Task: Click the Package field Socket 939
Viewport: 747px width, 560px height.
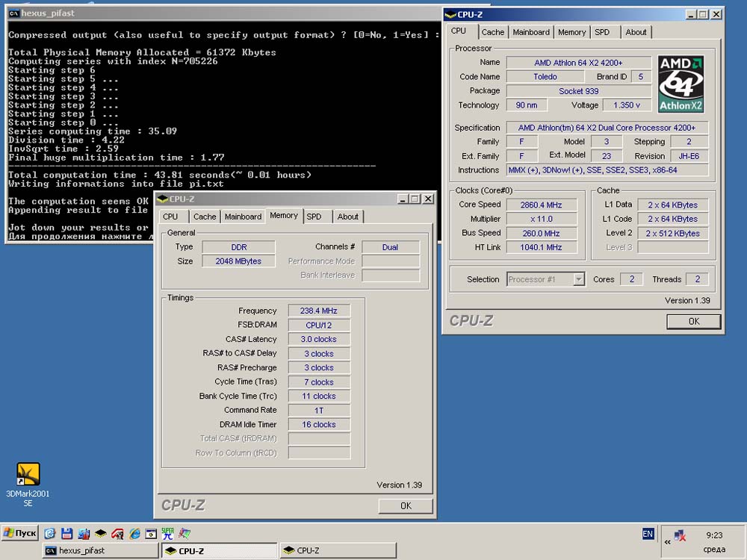Action: coord(578,91)
